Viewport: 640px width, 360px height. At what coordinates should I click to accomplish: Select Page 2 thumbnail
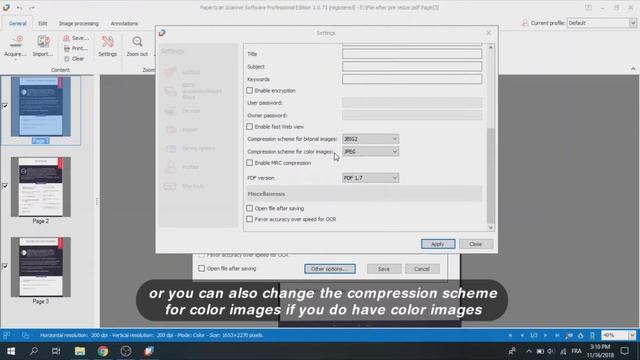coord(40,187)
